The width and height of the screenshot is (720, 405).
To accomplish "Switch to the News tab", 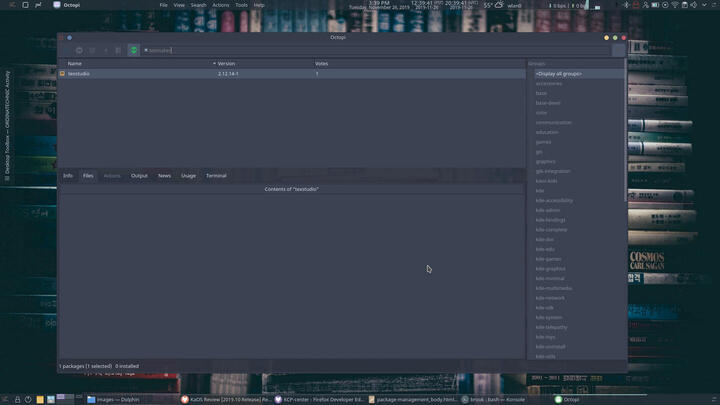I will [x=164, y=175].
